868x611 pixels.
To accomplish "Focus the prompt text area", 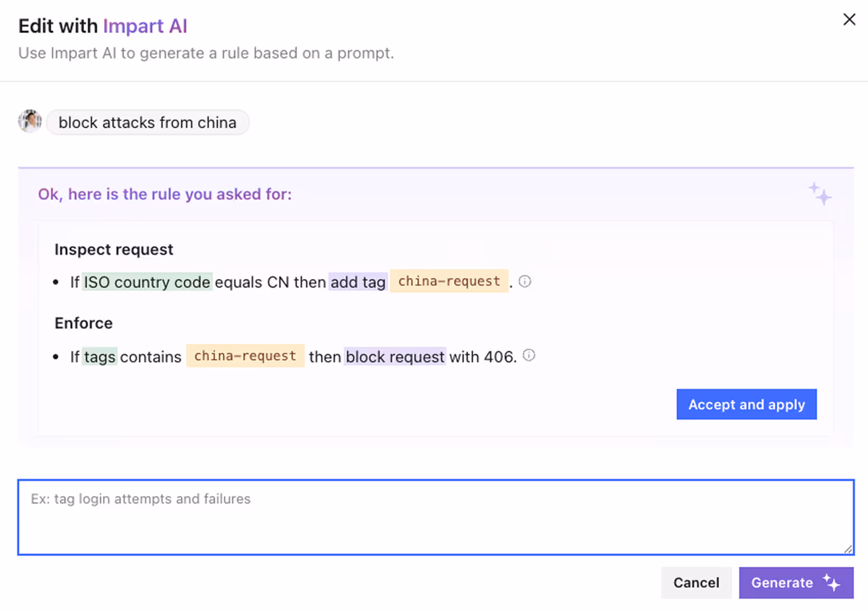I will pyautogui.click(x=436, y=517).
